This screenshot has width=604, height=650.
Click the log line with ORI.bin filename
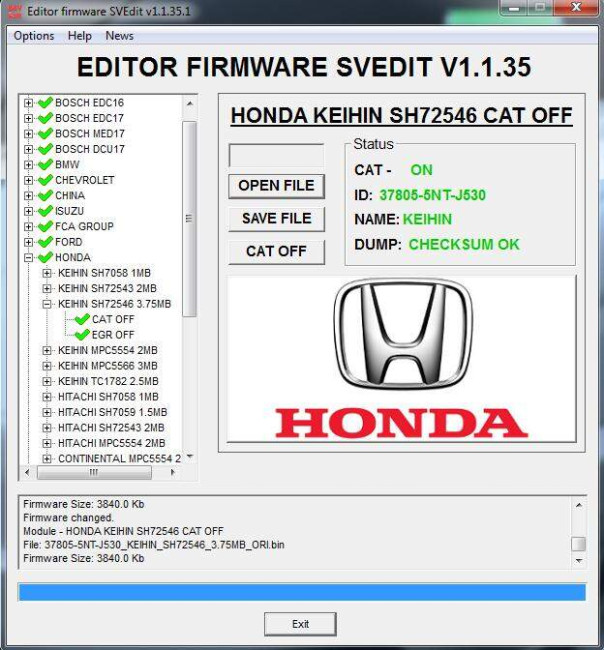pos(154,545)
